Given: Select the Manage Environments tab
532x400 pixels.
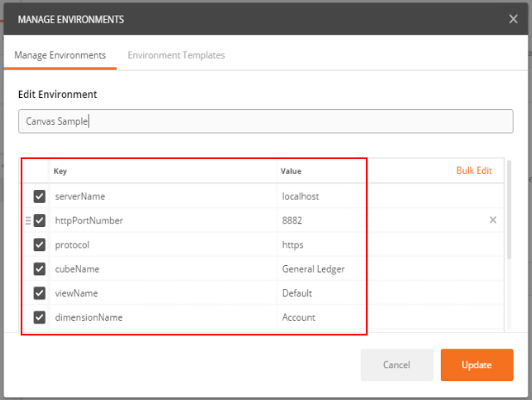Looking at the screenshot, I should coord(60,55).
